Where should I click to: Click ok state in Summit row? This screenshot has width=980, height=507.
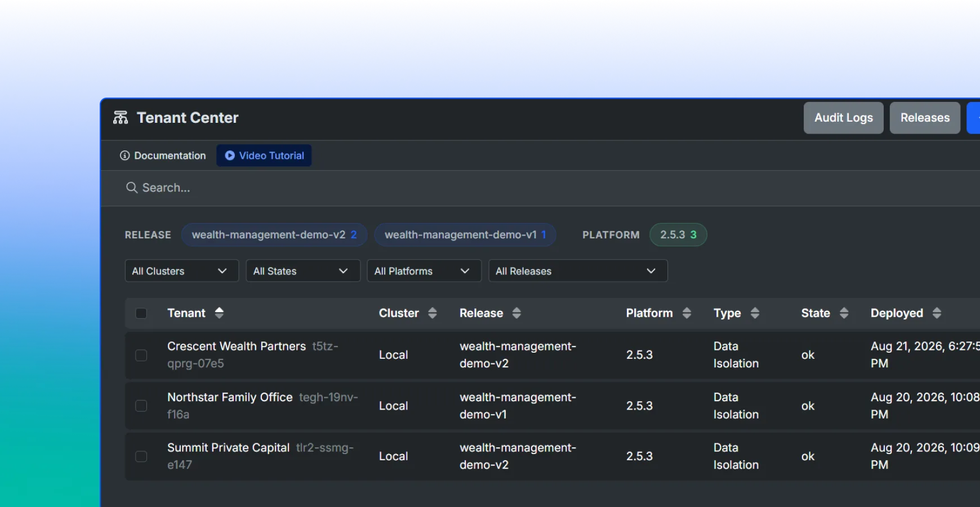coord(808,456)
